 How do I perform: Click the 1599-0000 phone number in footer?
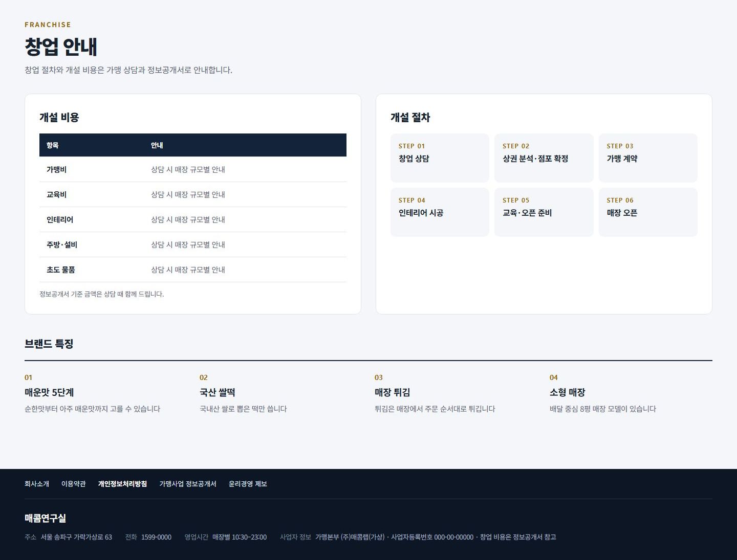coord(156,537)
